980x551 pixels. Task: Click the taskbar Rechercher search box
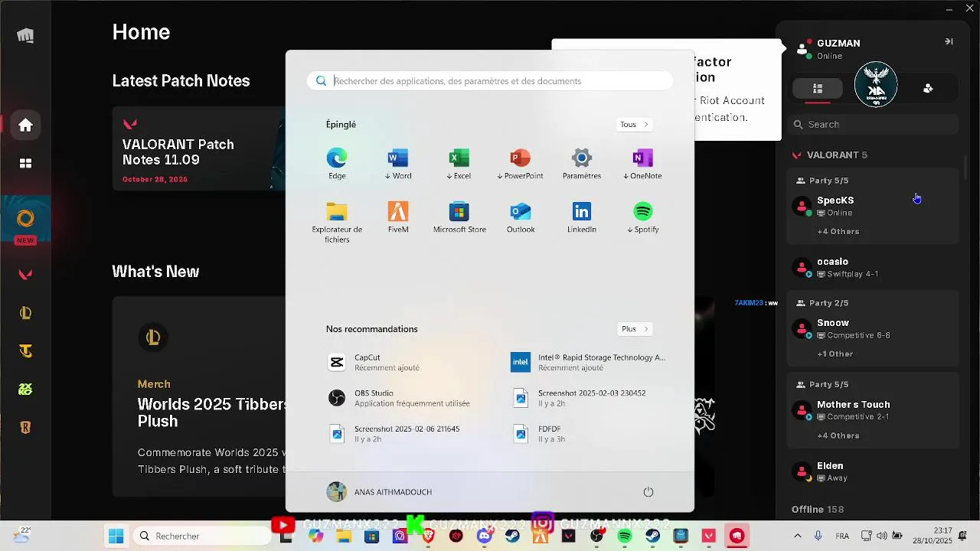point(202,536)
